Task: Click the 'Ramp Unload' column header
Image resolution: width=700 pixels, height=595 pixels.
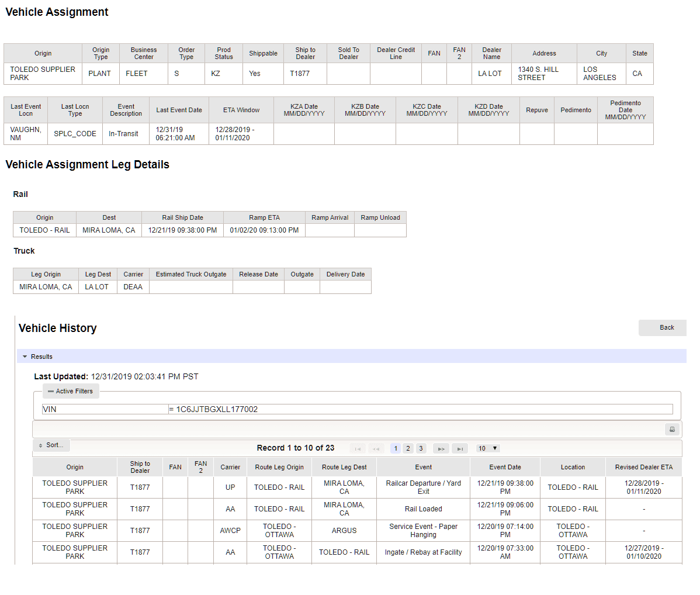Action: click(x=380, y=217)
